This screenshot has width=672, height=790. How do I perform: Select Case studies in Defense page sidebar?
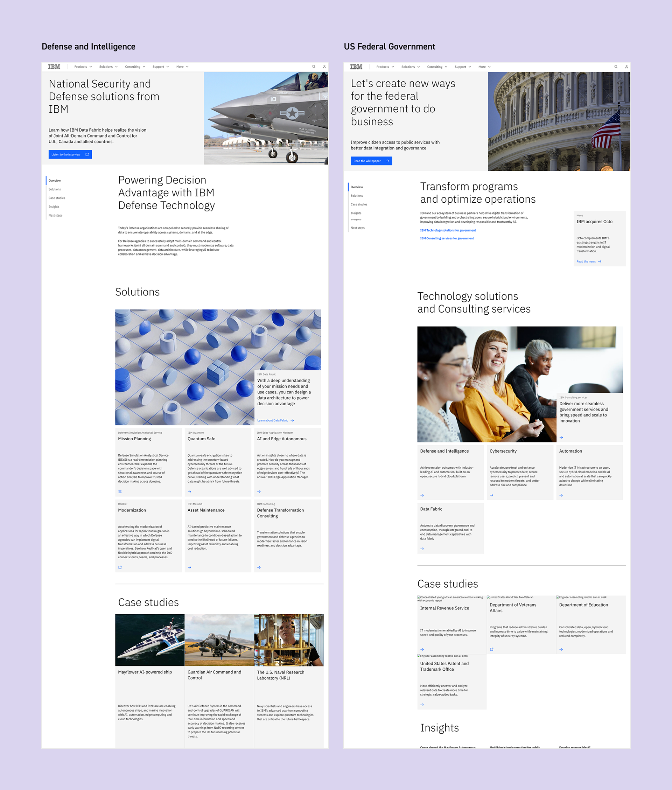tap(57, 198)
